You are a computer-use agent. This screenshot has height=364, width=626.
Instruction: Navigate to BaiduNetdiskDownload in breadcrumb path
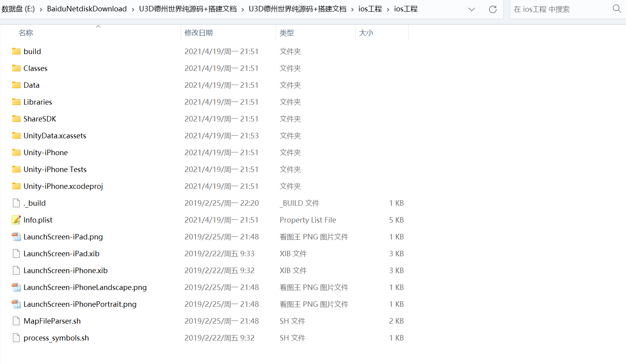coord(87,9)
